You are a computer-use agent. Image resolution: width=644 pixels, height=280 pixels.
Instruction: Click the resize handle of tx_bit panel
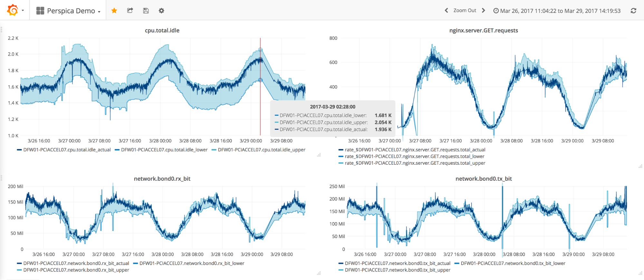click(x=640, y=273)
